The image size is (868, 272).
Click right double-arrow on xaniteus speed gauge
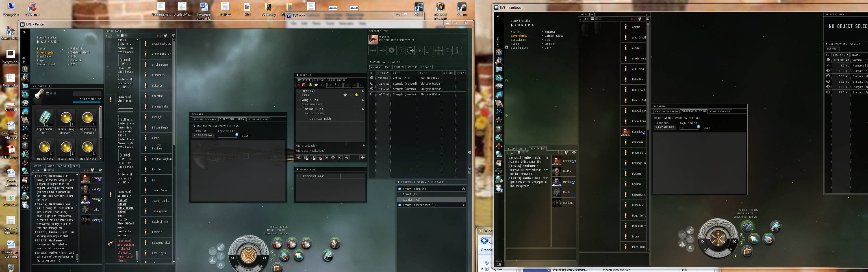734,241
